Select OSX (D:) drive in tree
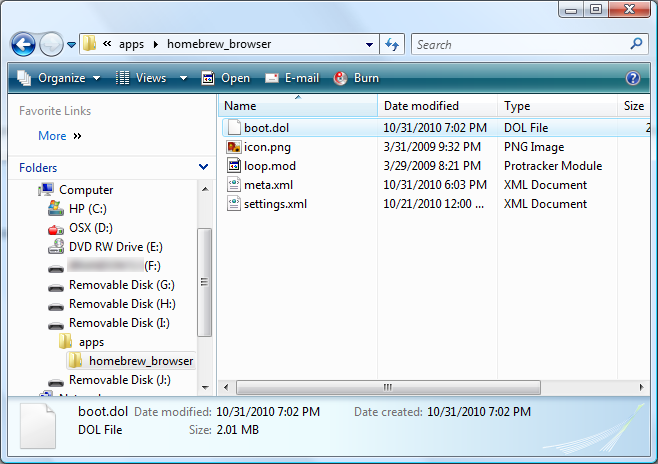This screenshot has height=464, width=658. [x=91, y=227]
